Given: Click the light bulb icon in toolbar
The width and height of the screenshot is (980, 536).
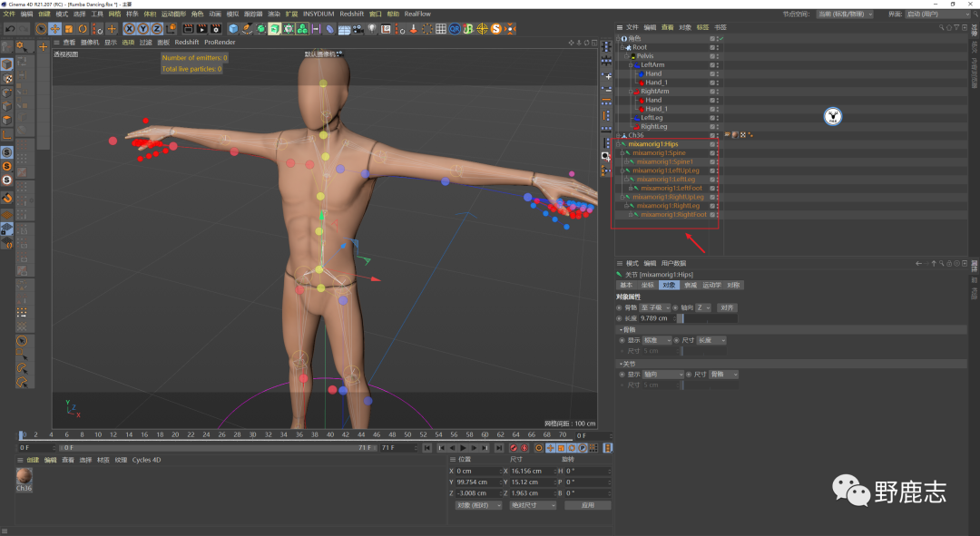Looking at the screenshot, I should click(x=371, y=29).
